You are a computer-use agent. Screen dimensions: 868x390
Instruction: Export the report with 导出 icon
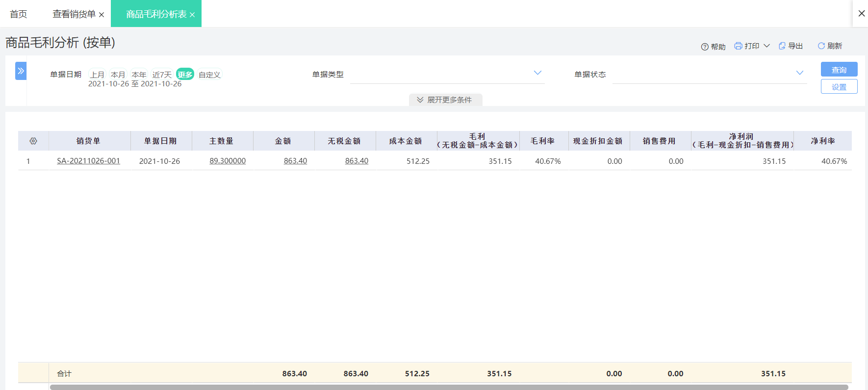coord(782,46)
